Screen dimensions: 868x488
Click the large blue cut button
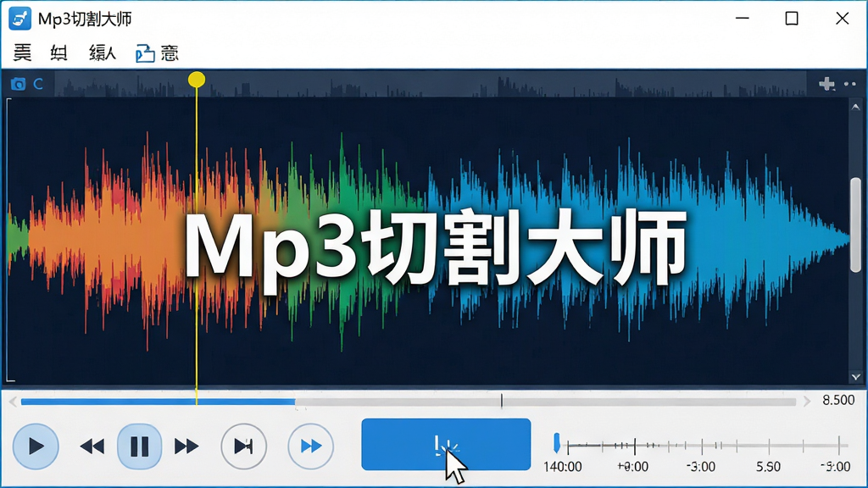(x=446, y=444)
